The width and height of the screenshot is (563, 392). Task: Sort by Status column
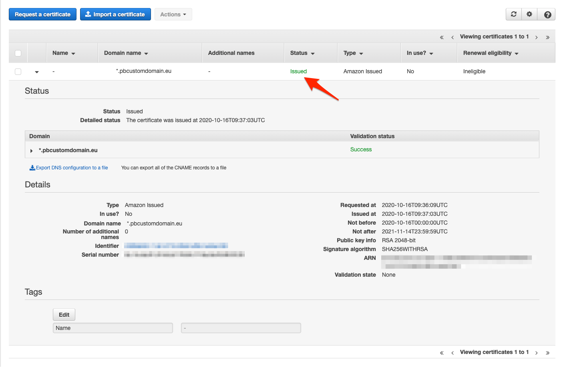tap(302, 53)
